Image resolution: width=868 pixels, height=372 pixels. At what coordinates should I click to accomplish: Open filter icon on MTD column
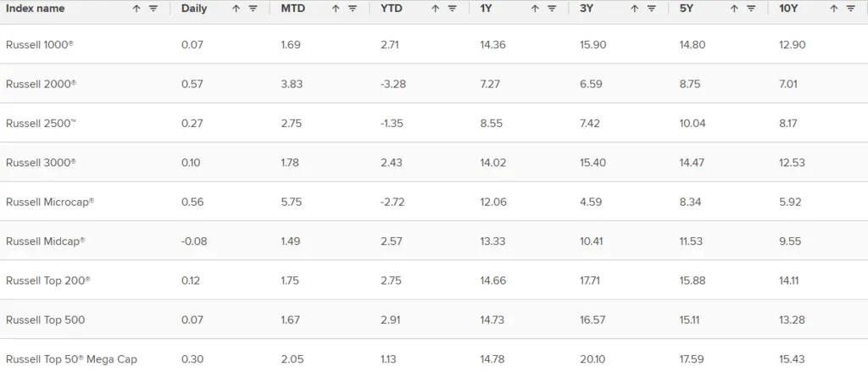353,8
